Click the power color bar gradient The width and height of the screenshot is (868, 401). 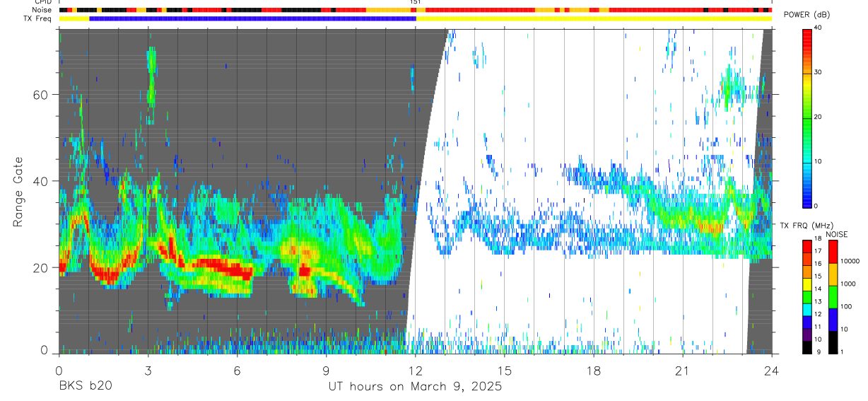tap(807, 117)
